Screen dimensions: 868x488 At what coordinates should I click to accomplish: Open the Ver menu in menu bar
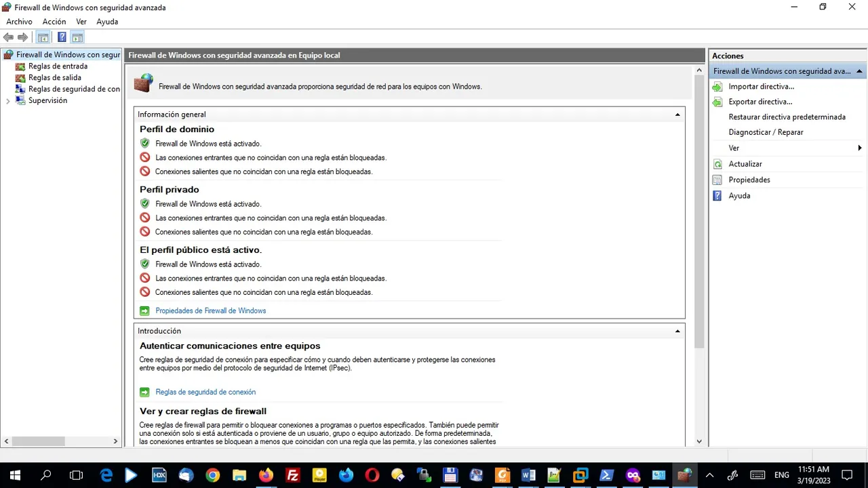click(81, 22)
